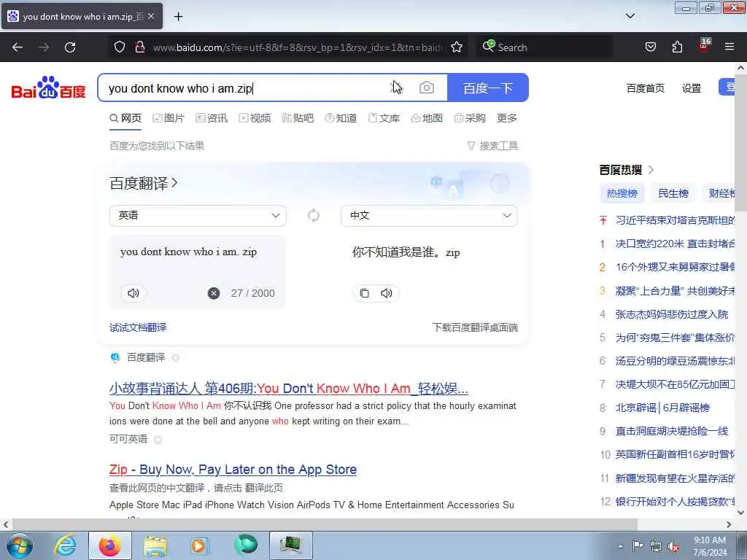The height and width of the screenshot is (560, 747).
Task: Swap the translation languages
Action: point(314,215)
